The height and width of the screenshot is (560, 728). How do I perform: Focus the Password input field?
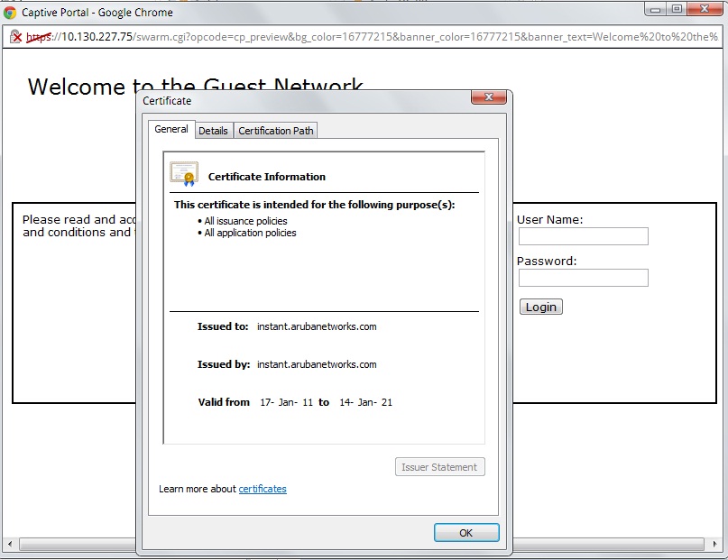583,278
